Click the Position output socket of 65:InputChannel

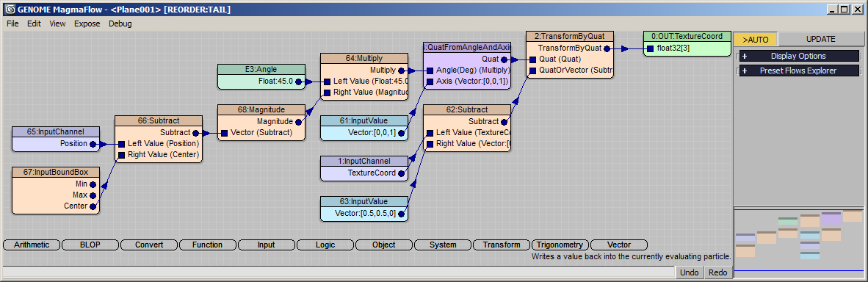(93, 144)
